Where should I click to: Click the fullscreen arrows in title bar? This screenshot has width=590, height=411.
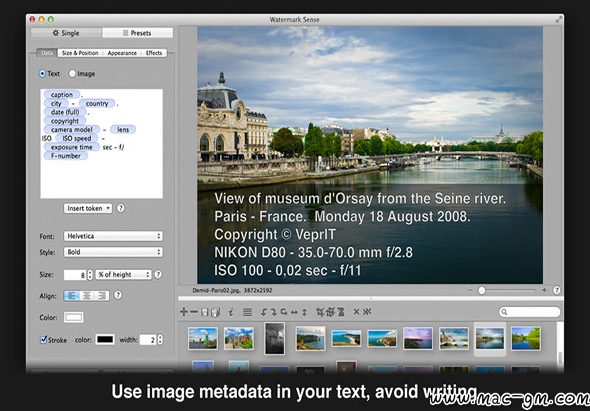pos(559,20)
